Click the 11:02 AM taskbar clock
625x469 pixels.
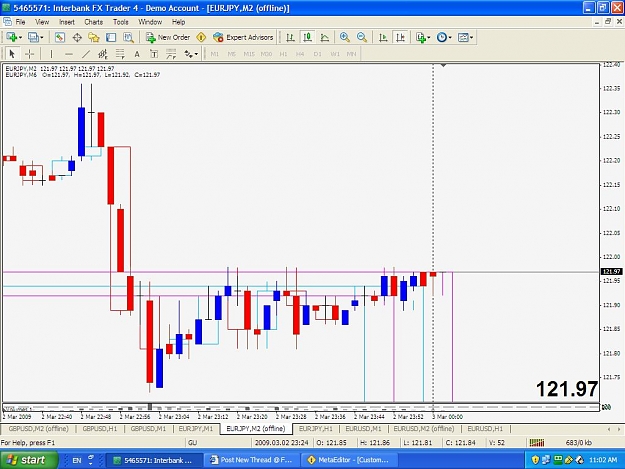tap(603, 460)
